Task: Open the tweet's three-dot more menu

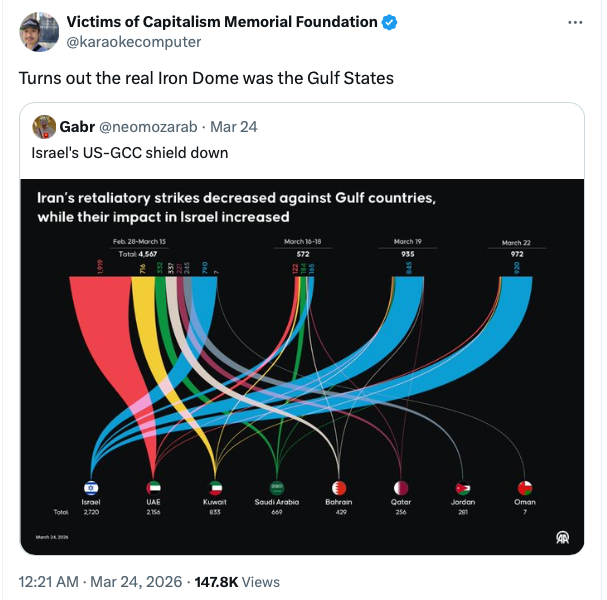Action: coord(574,22)
